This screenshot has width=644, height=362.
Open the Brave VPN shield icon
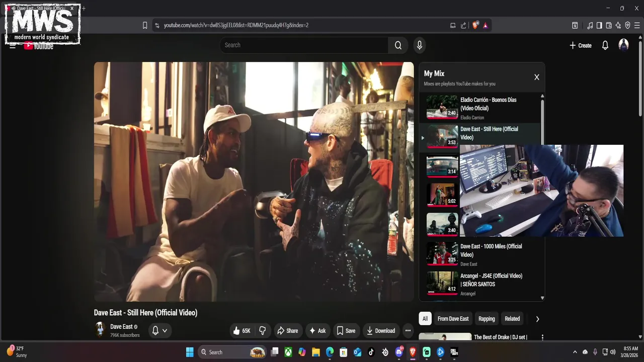point(627,25)
